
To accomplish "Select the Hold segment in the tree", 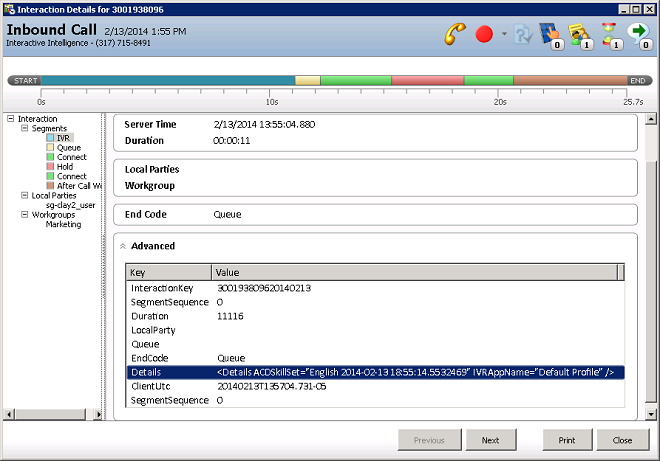I will tap(65, 167).
